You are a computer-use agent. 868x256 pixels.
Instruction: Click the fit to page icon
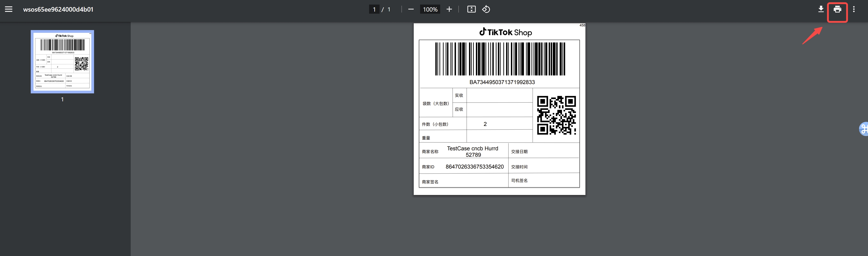pyautogui.click(x=471, y=9)
